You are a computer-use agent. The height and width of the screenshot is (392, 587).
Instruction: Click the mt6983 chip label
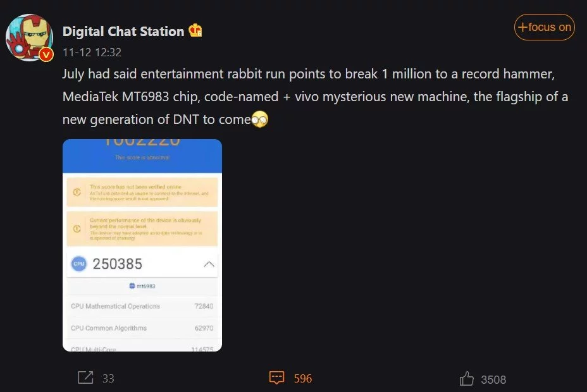(x=142, y=286)
